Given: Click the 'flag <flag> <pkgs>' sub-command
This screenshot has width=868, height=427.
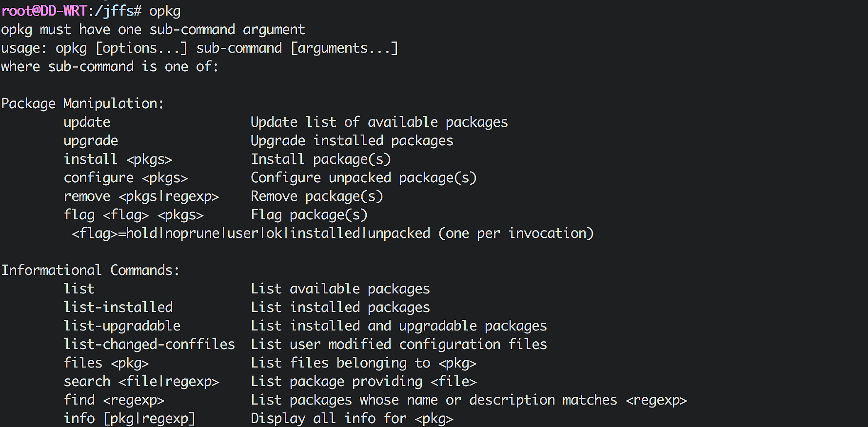Looking at the screenshot, I should [134, 215].
